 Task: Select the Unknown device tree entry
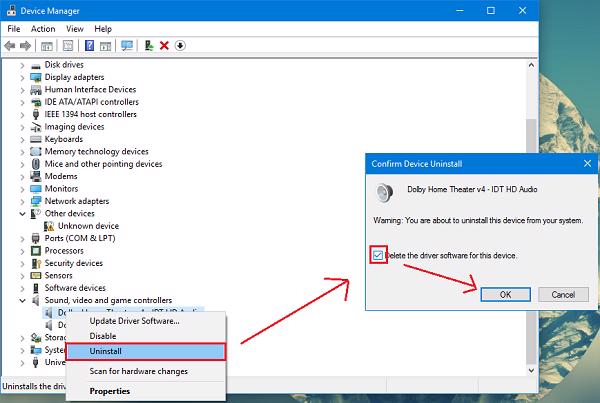(88, 226)
